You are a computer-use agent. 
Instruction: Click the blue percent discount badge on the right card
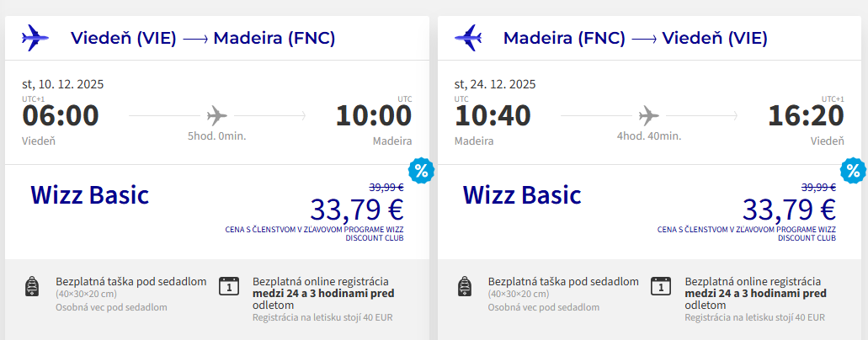pyautogui.click(x=853, y=171)
